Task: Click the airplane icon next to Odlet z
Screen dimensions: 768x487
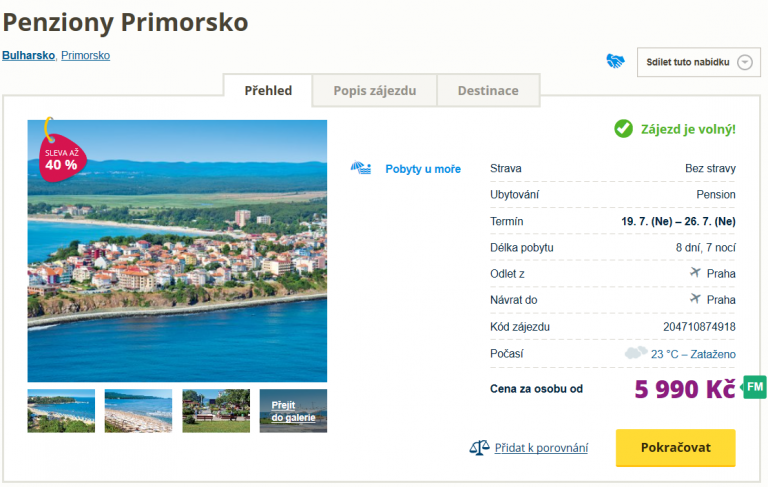Action: tap(695, 273)
